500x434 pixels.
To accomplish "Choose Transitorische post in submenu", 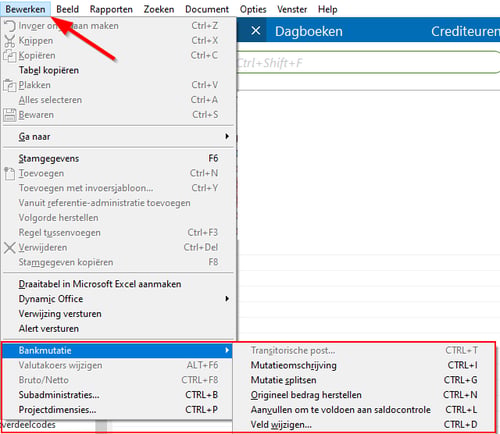I will tap(364, 351).
